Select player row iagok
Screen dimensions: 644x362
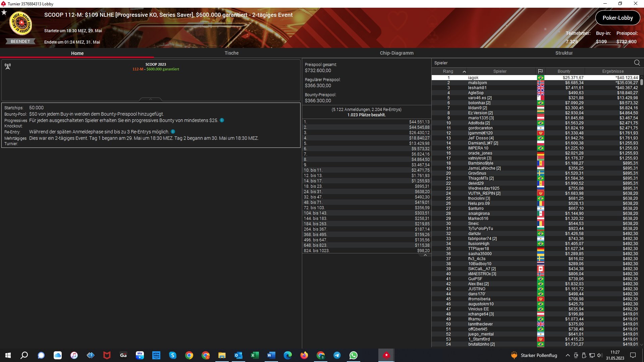(x=535, y=78)
